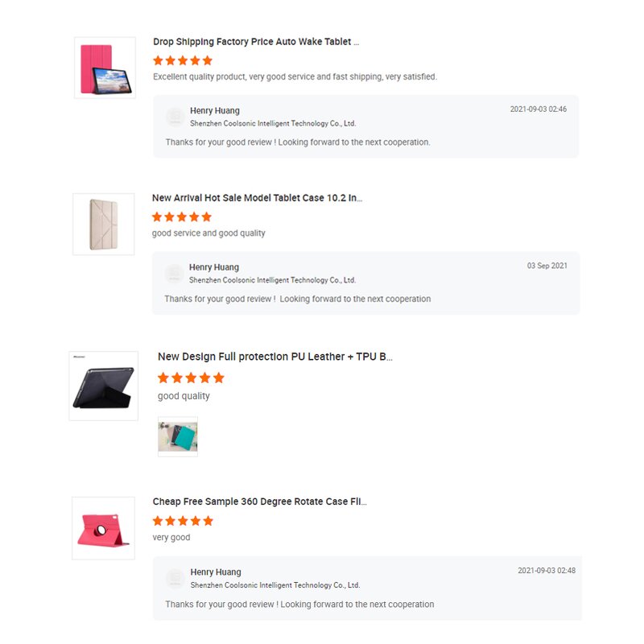This screenshot has width=644, height=644.
Task: Expand the truncated Drop Shipping product title
Action: 254,41
